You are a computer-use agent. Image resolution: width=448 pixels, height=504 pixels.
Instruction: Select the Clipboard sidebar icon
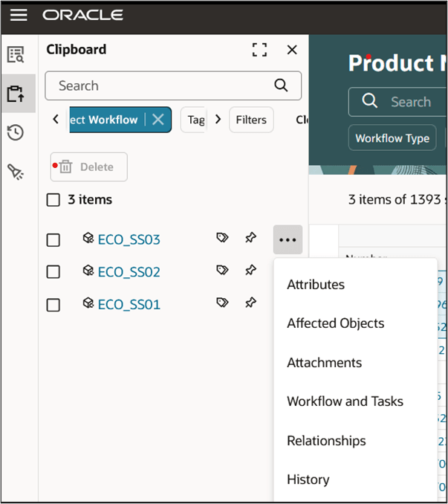tap(16, 94)
